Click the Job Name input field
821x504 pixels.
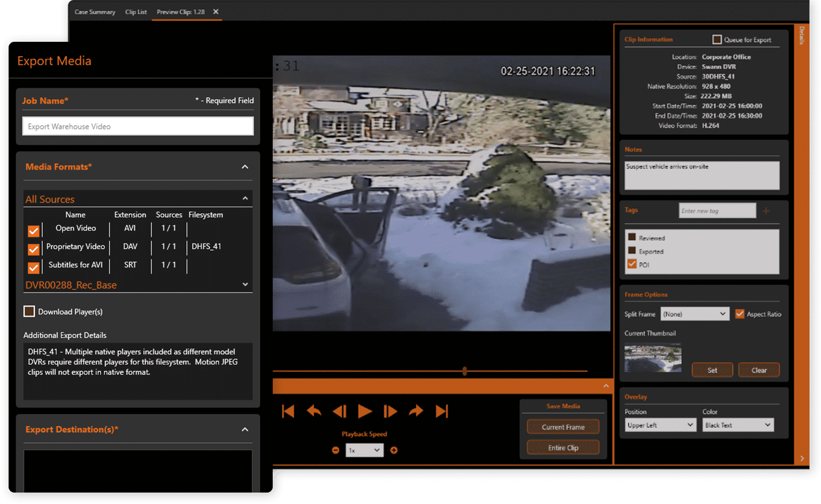[138, 126]
